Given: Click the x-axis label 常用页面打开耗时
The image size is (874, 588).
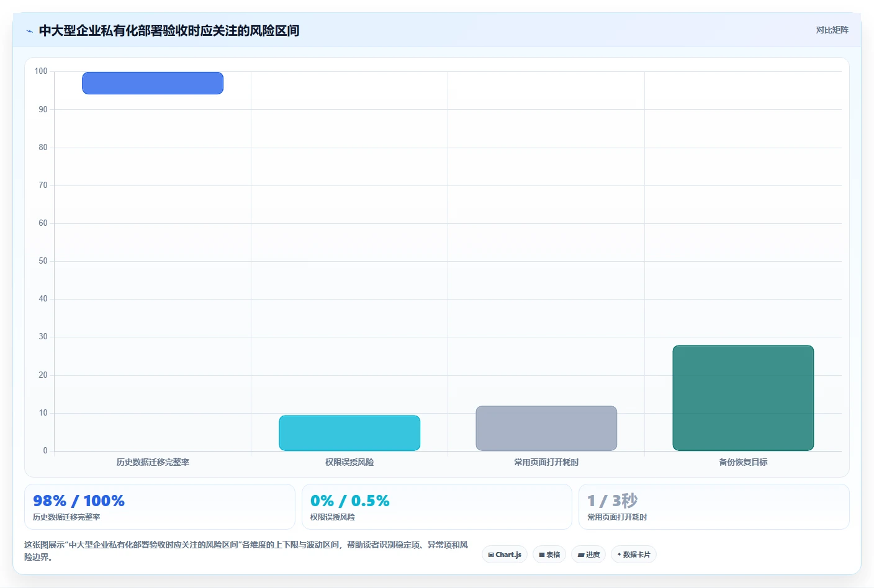Looking at the screenshot, I should pos(546,462).
